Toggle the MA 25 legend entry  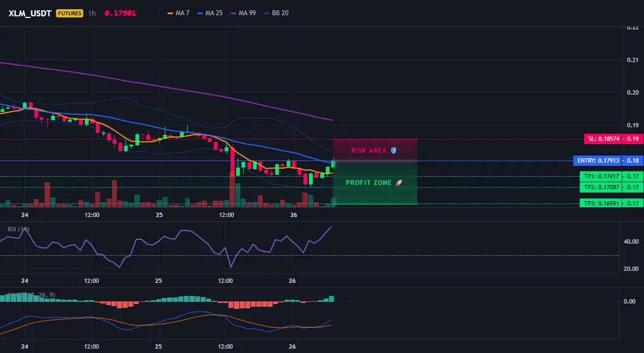coord(210,13)
